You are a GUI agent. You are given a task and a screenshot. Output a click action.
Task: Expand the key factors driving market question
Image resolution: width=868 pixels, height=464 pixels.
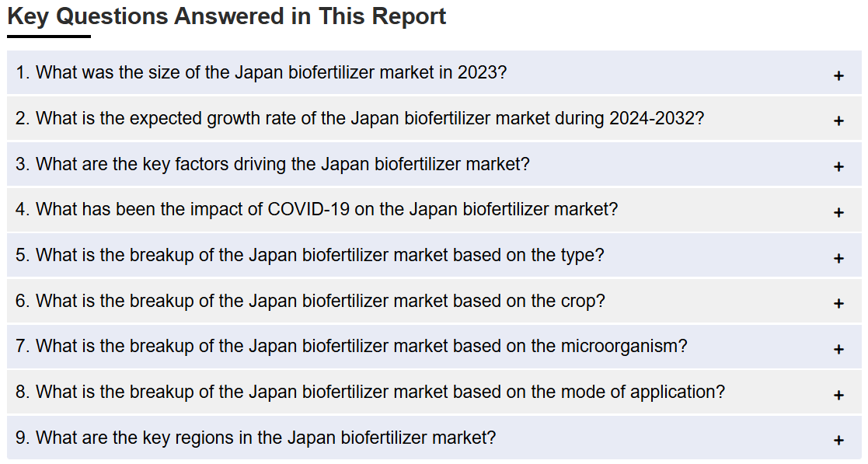point(434,164)
